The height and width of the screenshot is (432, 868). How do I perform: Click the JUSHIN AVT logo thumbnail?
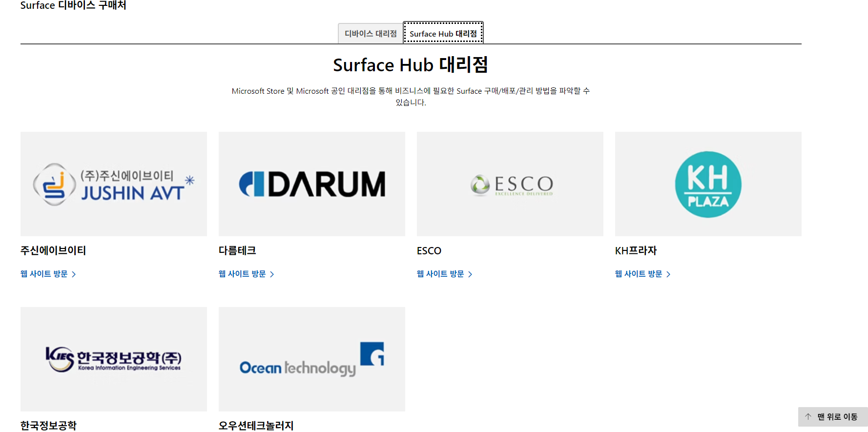coord(114,184)
